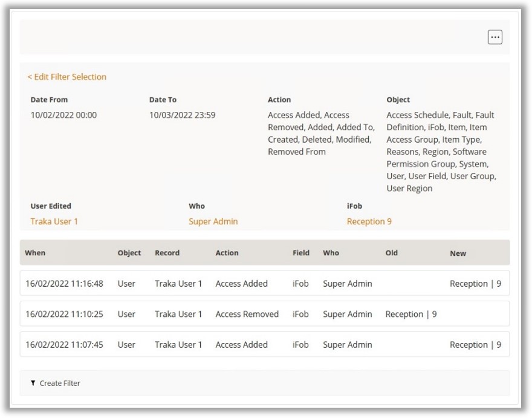Sort by the When column header
This screenshot has width=532, height=418.
coord(35,253)
